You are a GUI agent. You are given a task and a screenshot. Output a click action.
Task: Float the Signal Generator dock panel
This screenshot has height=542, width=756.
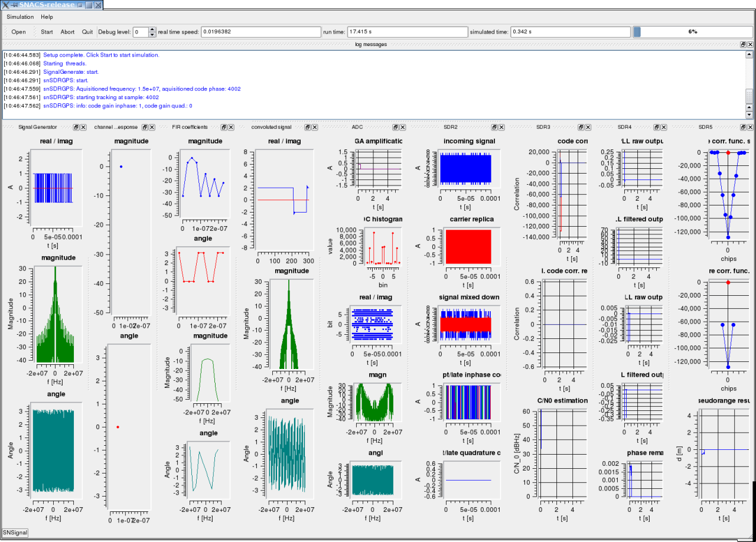pyautogui.click(x=76, y=127)
